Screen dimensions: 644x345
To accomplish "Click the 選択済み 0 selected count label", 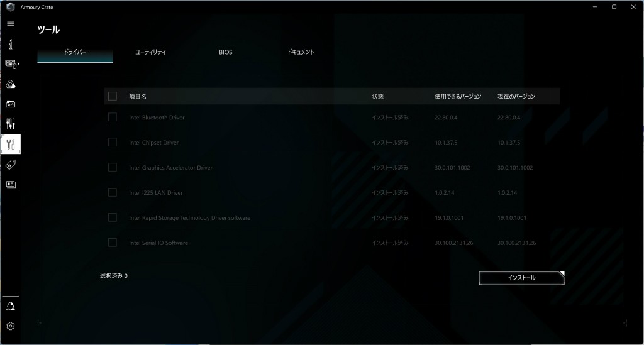I will pos(114,276).
